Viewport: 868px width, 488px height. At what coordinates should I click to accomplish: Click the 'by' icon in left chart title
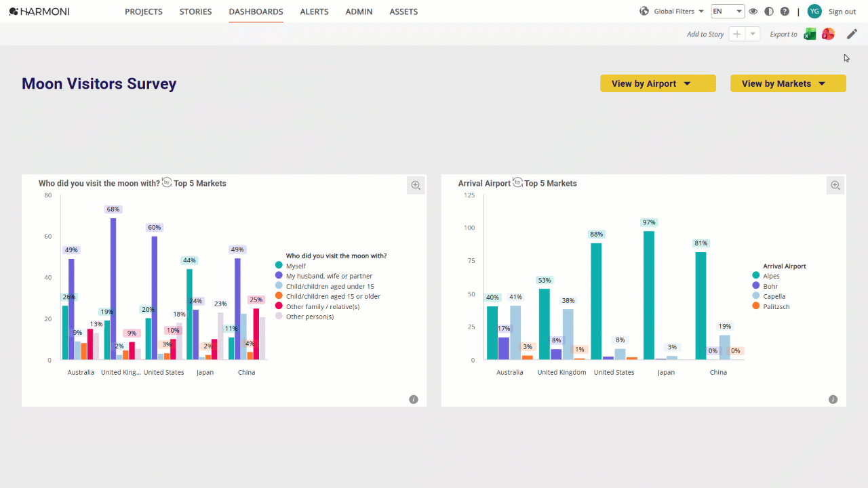167,182
